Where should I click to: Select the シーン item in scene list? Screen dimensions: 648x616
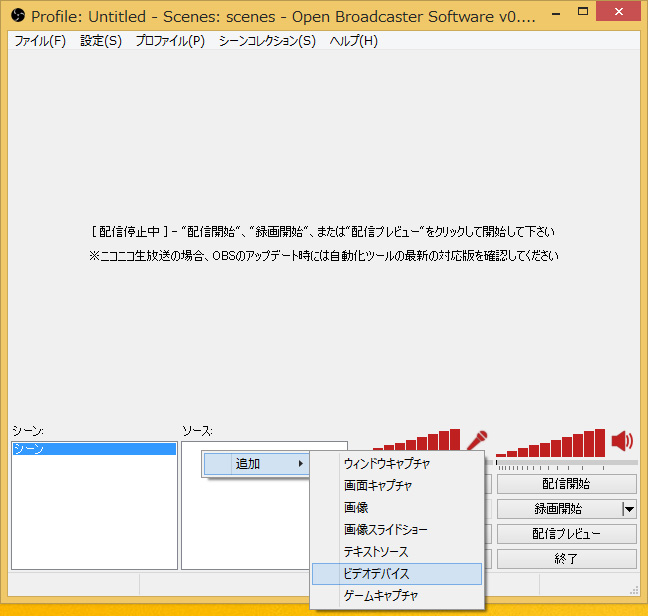(x=94, y=449)
